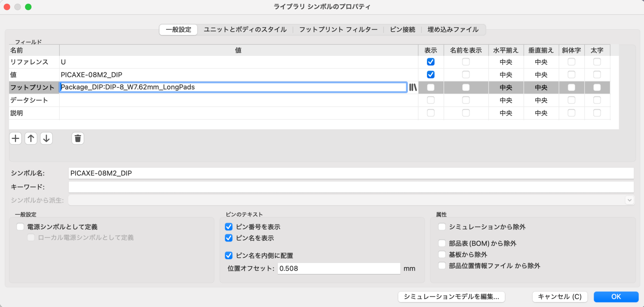Open ピン接続 tab

(x=402, y=29)
